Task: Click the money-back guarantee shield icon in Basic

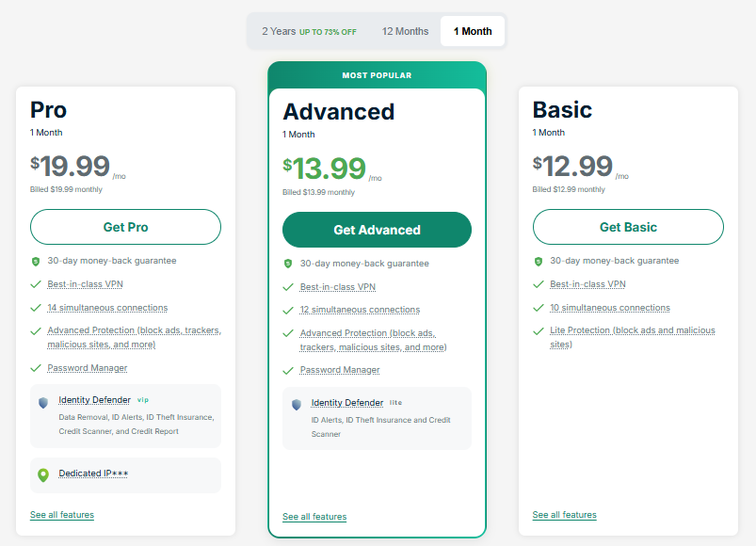Action: coord(539,261)
